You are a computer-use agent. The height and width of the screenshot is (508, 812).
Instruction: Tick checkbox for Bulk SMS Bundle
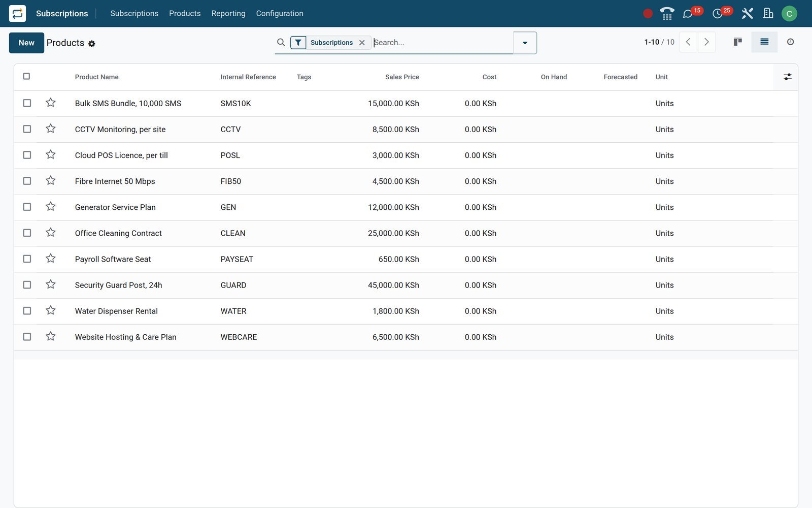27,103
